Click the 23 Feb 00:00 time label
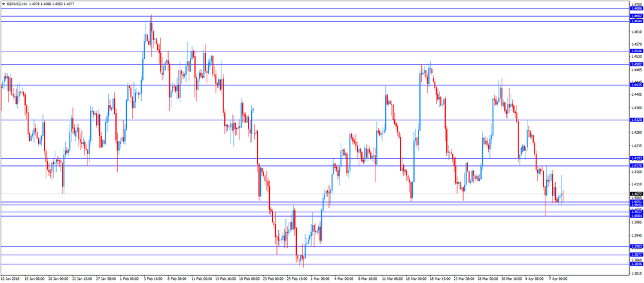644x283 pixels. (272, 279)
